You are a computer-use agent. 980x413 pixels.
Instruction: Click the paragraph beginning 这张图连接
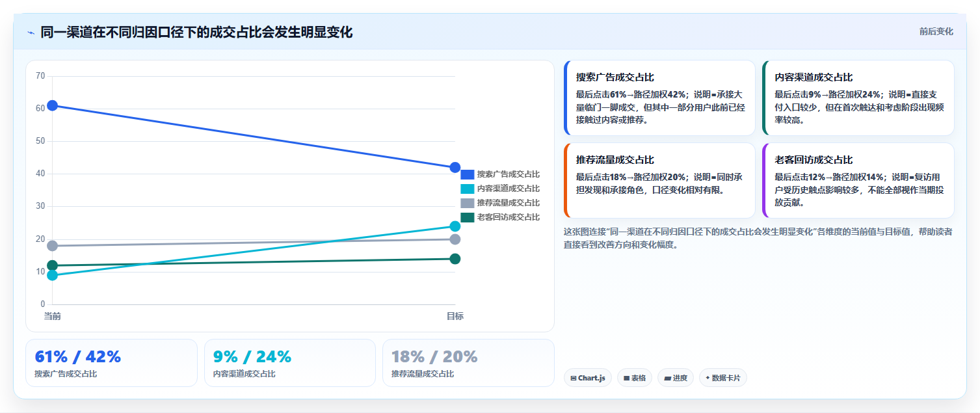click(758, 238)
